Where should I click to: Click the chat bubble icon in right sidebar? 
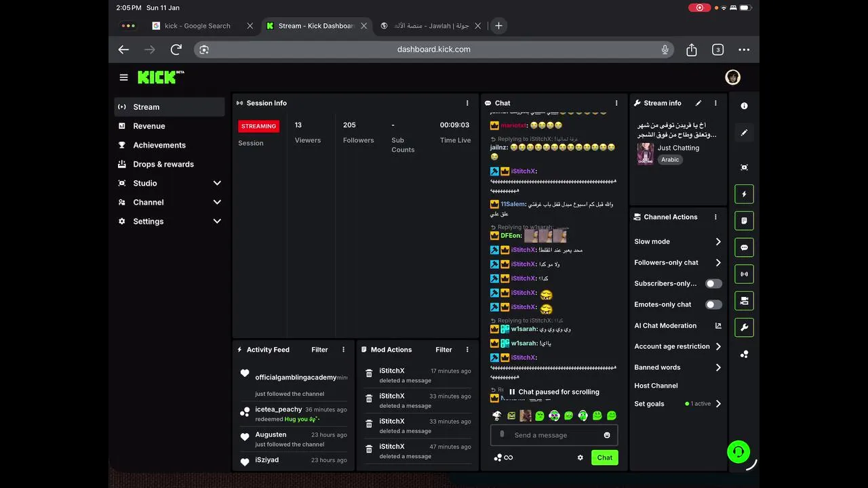pos(744,247)
